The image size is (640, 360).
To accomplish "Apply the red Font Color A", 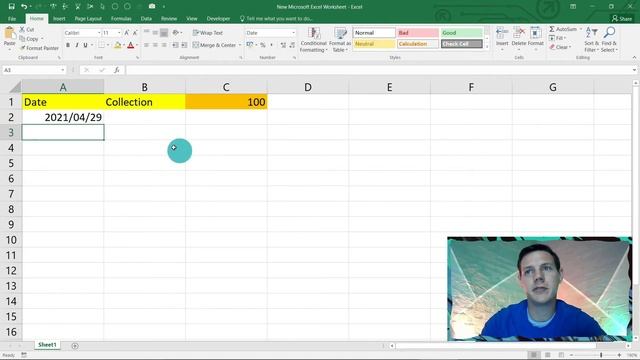I will coord(131,45).
